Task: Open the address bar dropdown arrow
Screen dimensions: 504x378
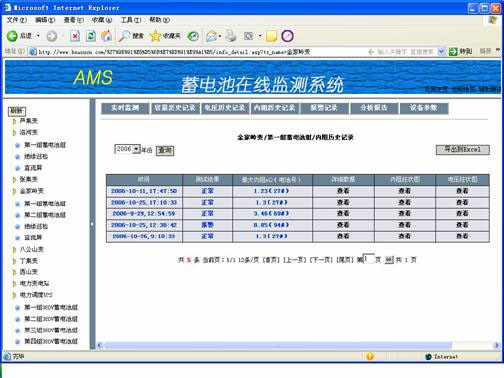Action: (441, 51)
